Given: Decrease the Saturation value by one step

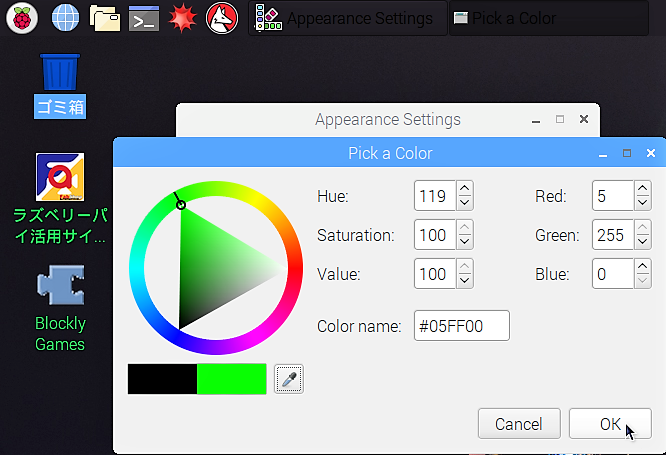Looking at the screenshot, I should coord(465,242).
